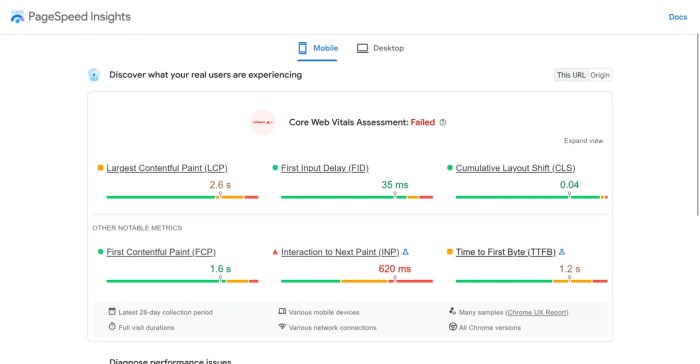Open the Cumulative Layout Shift (CLS) link
Viewport: 700px width, 364px height.
click(515, 168)
